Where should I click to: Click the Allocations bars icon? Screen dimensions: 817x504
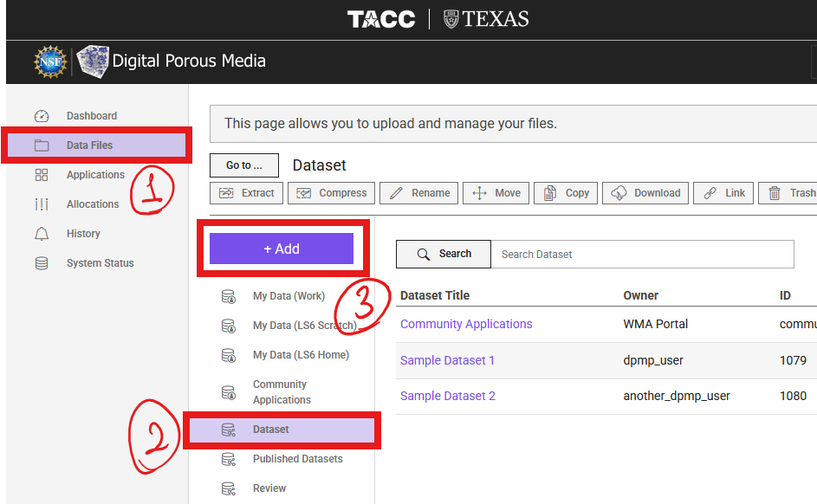42,204
